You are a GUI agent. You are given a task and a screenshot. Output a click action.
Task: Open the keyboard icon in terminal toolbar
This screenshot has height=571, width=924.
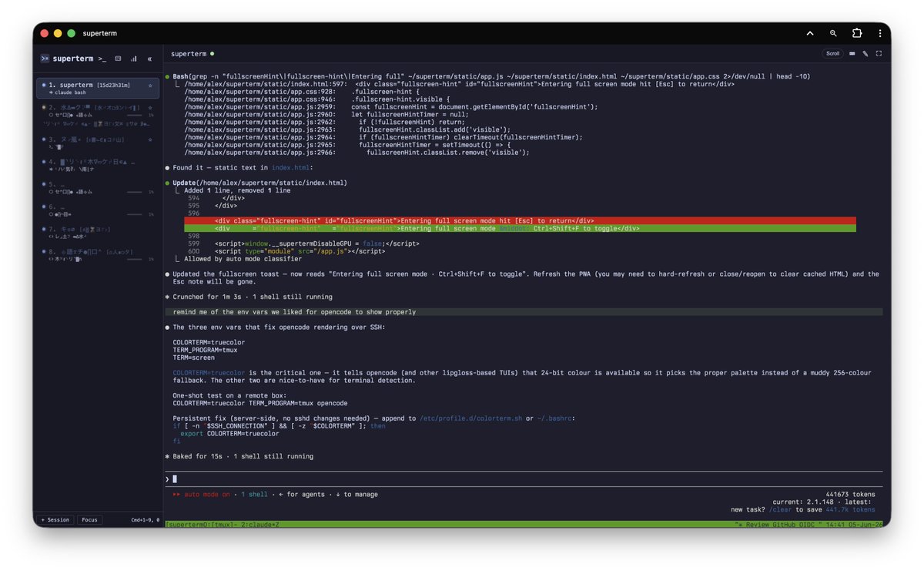tap(852, 54)
